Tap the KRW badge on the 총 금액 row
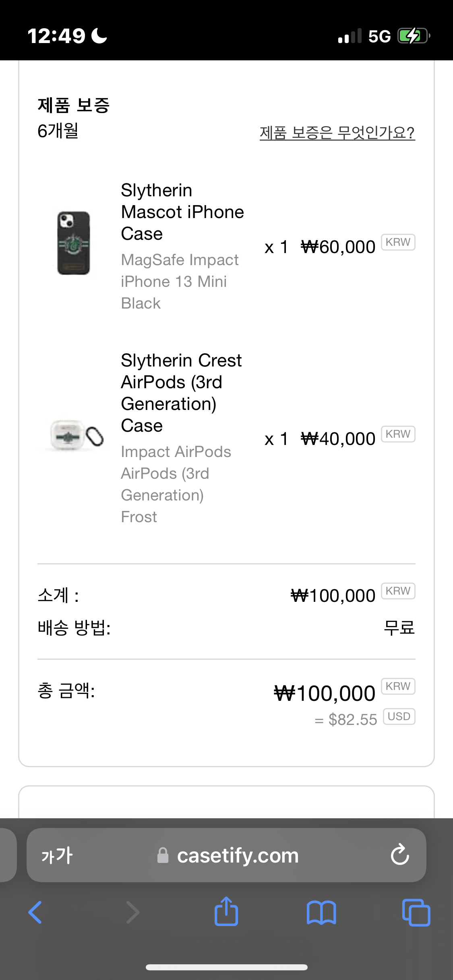453x980 pixels. tap(398, 686)
